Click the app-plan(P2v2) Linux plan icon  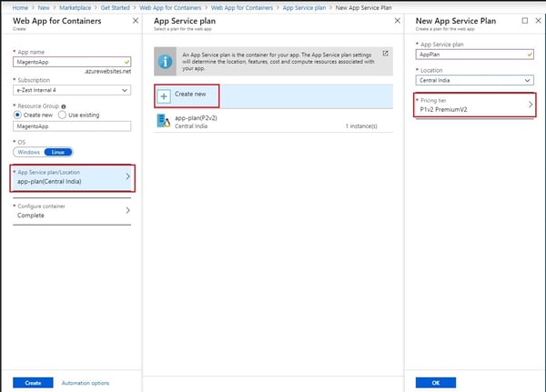pyautogui.click(x=163, y=121)
